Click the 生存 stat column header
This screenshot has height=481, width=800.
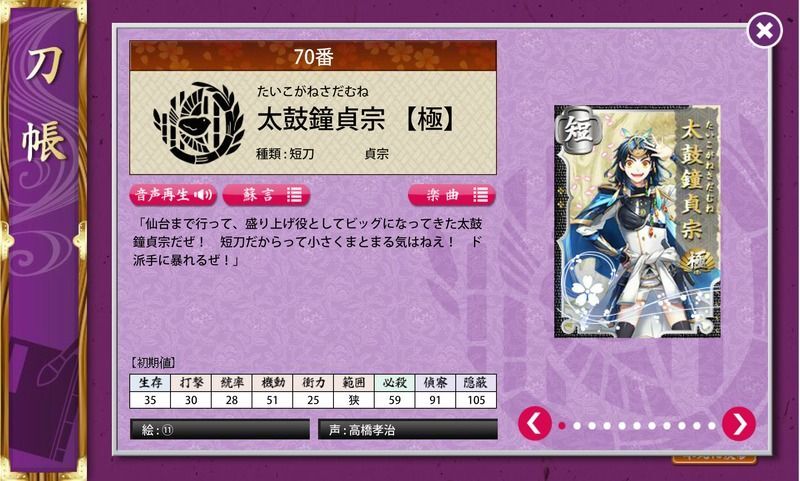click(150, 383)
